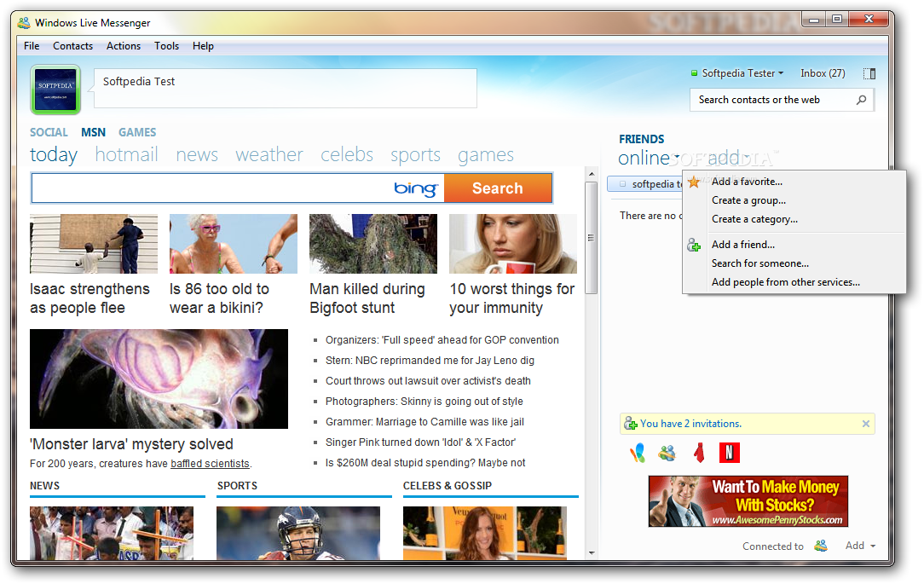924x584 pixels.
Task: Switch to the GAMES tab
Action: click(137, 133)
